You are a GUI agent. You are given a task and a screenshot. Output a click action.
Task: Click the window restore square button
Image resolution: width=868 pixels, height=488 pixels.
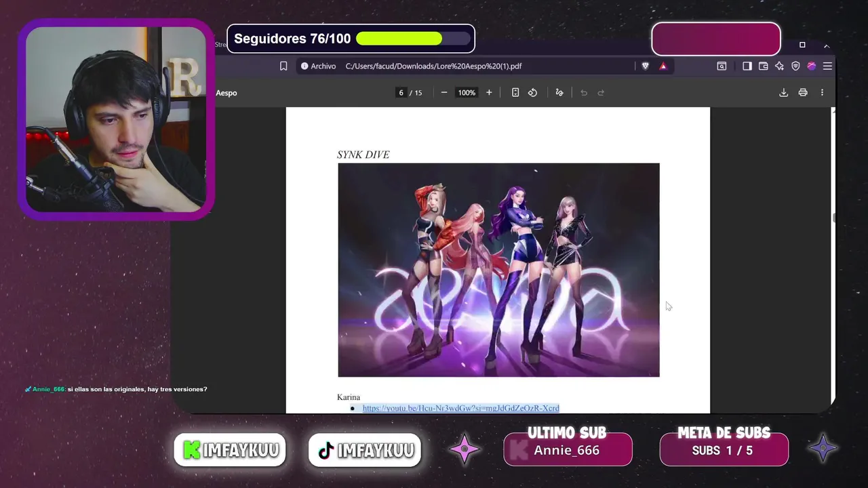(802, 45)
